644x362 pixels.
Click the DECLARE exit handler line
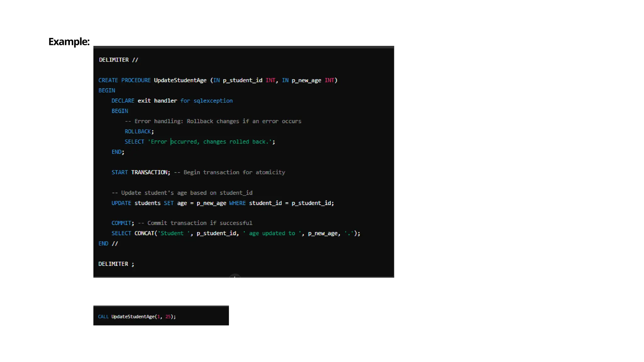pyautogui.click(x=172, y=101)
